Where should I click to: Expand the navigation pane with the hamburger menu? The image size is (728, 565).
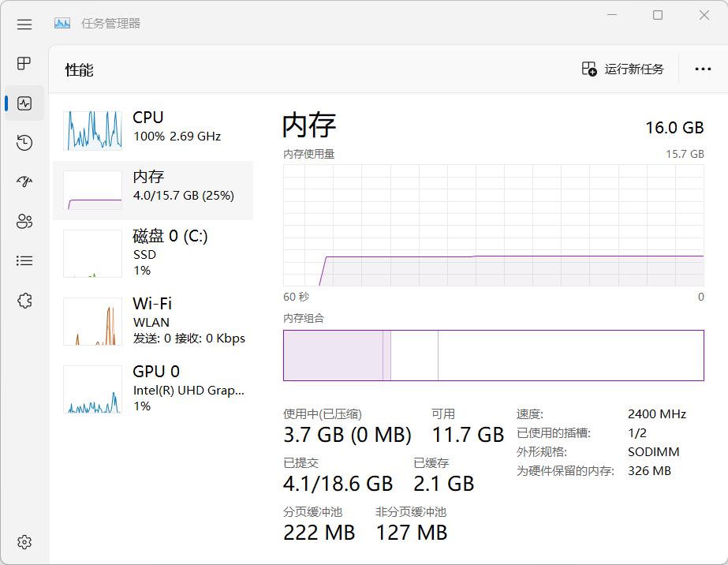point(24,24)
